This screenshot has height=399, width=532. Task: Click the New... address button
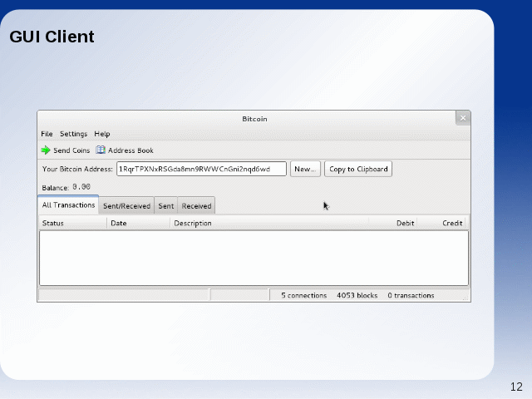pyautogui.click(x=305, y=169)
